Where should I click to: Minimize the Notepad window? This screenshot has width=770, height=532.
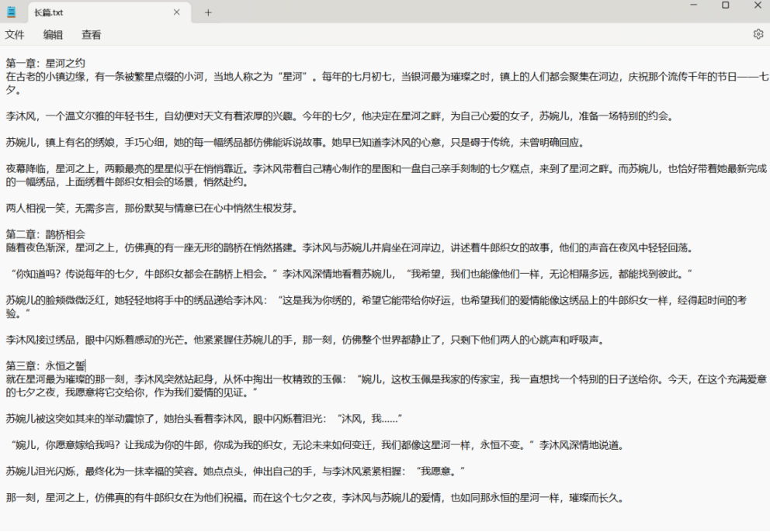[x=694, y=5]
